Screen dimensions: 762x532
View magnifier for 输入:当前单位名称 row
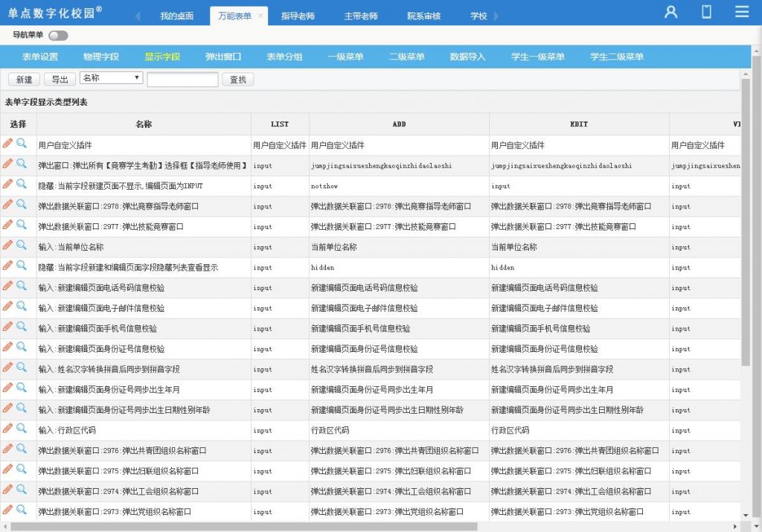(x=22, y=245)
